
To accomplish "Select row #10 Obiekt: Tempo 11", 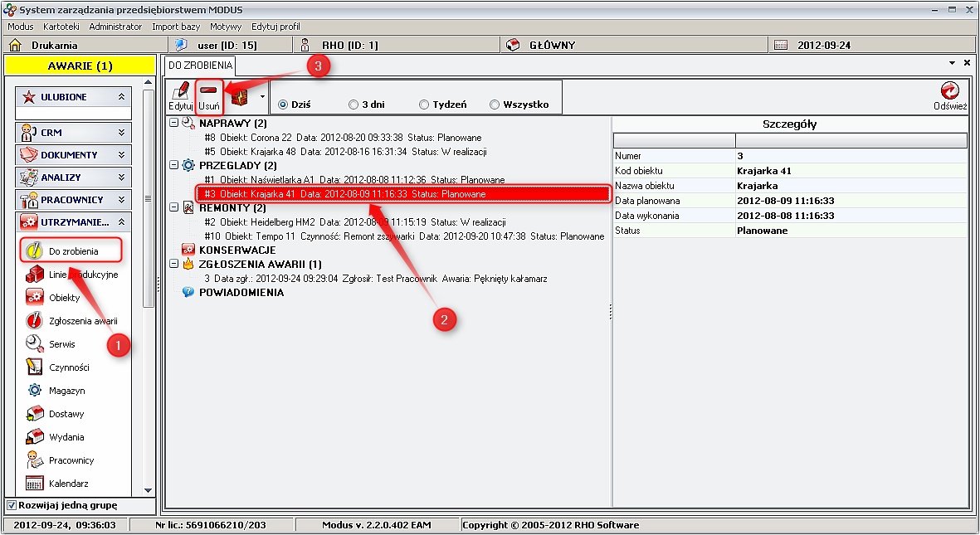I will (404, 236).
